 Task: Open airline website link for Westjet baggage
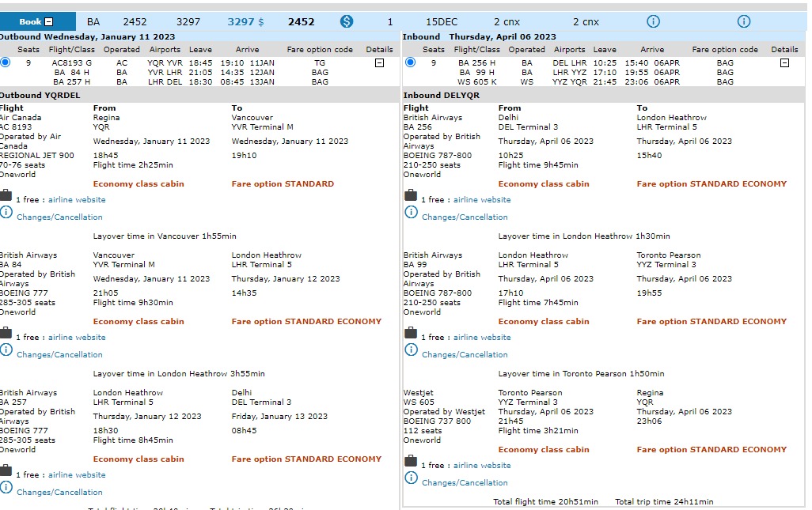click(482, 466)
